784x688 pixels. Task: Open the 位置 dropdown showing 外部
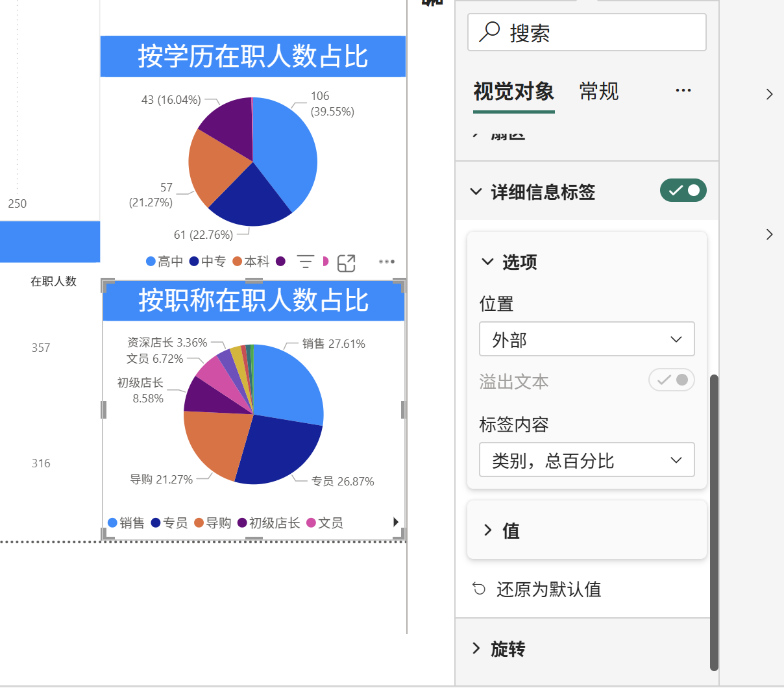(587, 339)
